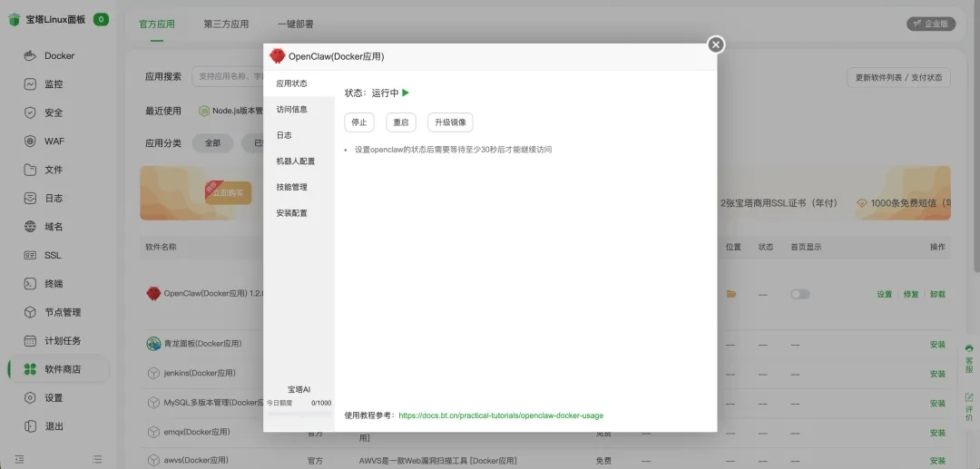The image size is (980, 469).
Task: Click 设置 for OpenClaw row
Action: (885, 294)
